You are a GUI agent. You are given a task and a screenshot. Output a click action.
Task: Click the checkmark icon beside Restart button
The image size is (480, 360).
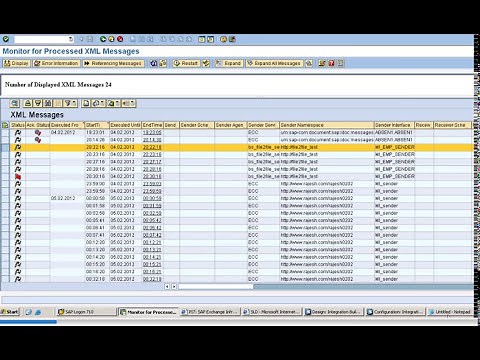point(206,63)
